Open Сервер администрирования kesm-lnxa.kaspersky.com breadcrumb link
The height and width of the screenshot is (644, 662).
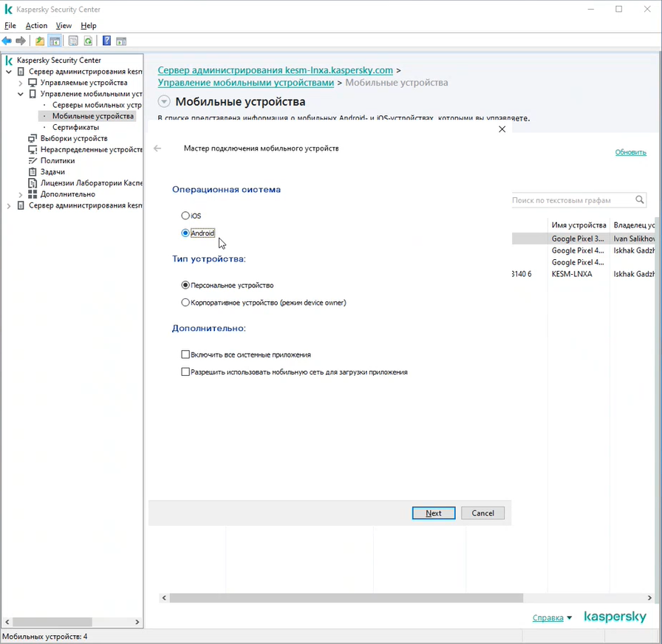point(276,70)
